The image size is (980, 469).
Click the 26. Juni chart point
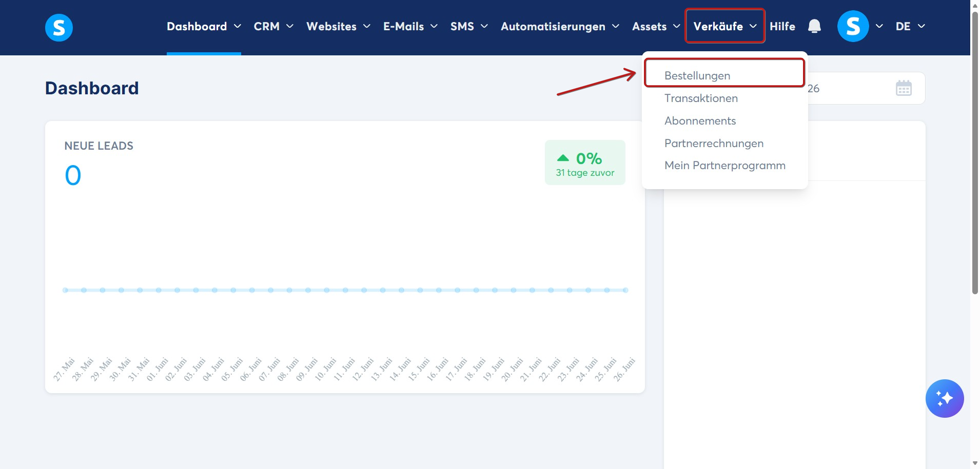tap(625, 290)
